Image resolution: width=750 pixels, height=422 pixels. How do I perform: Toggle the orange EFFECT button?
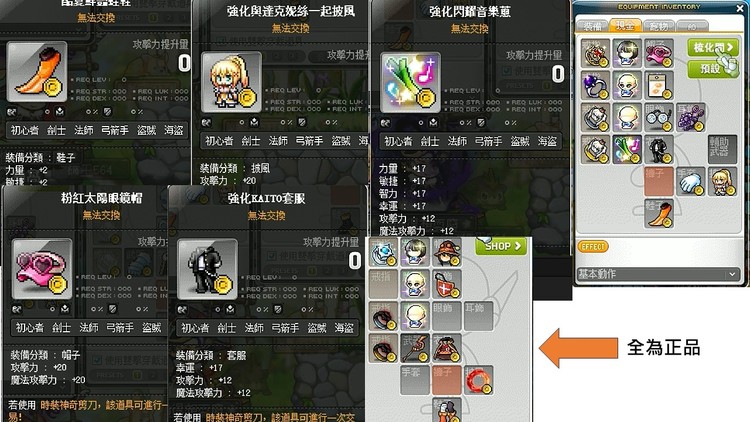coord(593,246)
